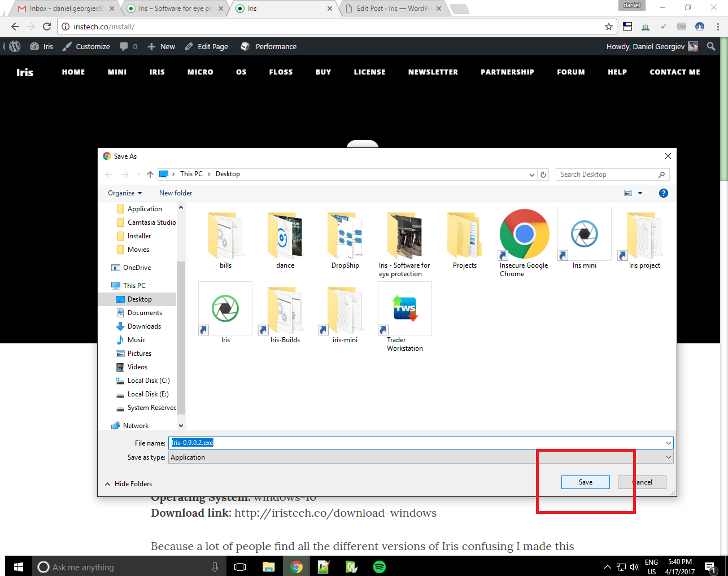Open the taskbar clock and date
Viewport: 728px width, 576px height.
(x=679, y=567)
